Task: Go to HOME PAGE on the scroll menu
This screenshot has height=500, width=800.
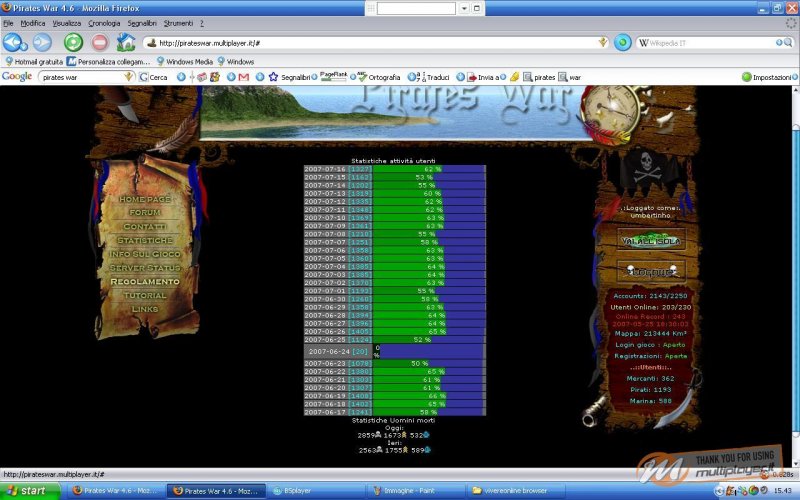Action: click(x=145, y=199)
